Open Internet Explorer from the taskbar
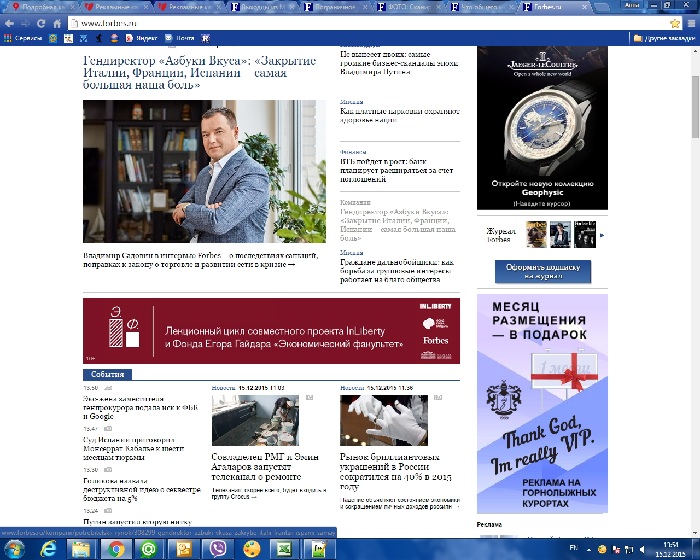 click(46, 549)
